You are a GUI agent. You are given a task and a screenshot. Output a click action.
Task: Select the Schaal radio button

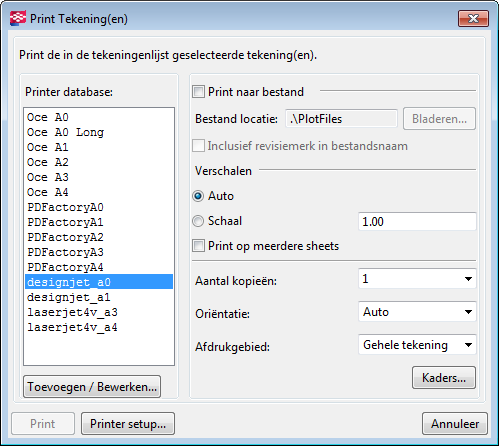tap(198, 221)
